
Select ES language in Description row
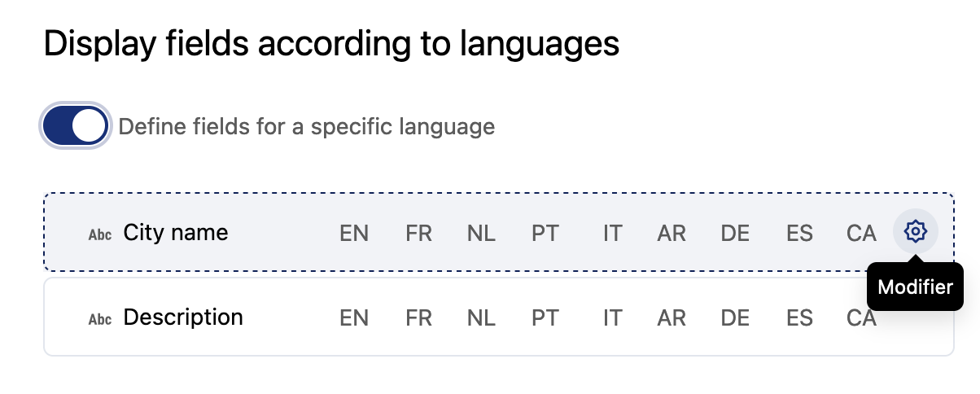point(799,317)
